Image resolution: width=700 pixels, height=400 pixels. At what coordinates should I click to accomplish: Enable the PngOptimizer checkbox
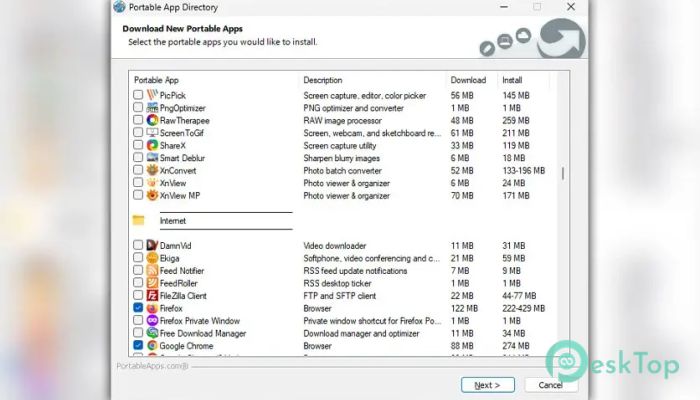click(138, 107)
